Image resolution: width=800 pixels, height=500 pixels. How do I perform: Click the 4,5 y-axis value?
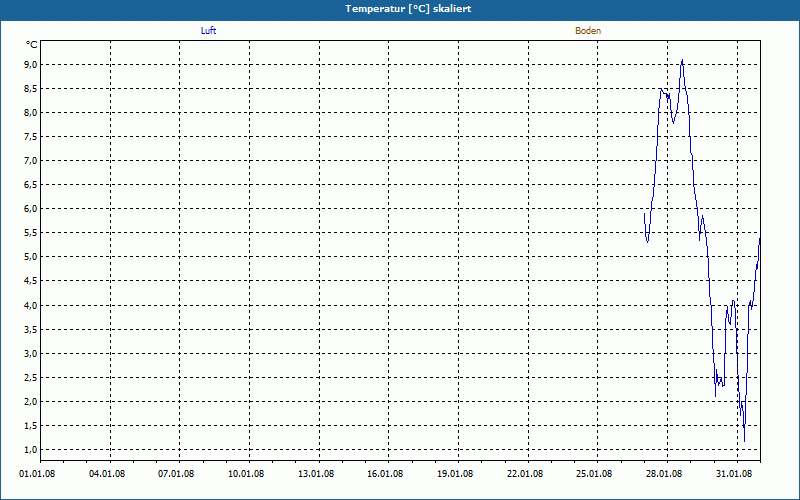pos(31,281)
